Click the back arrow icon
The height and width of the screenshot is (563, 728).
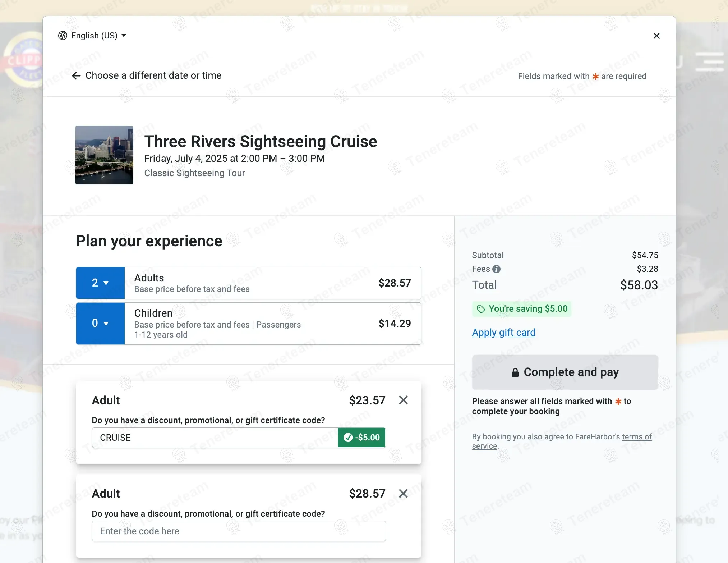pos(76,76)
